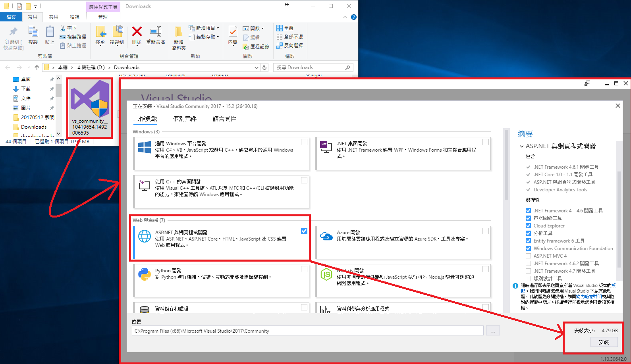This screenshot has width=631, height=364.
Task: Check the Python development workload
Action: click(304, 269)
